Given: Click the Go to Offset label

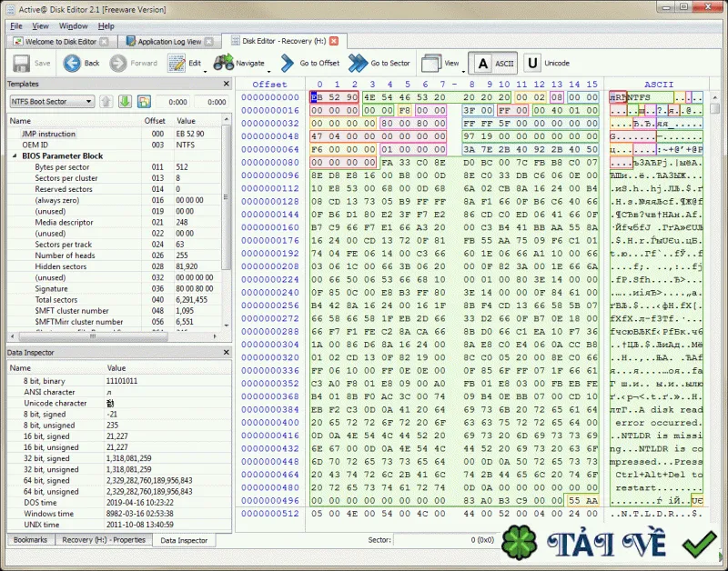Looking at the screenshot, I should (319, 63).
